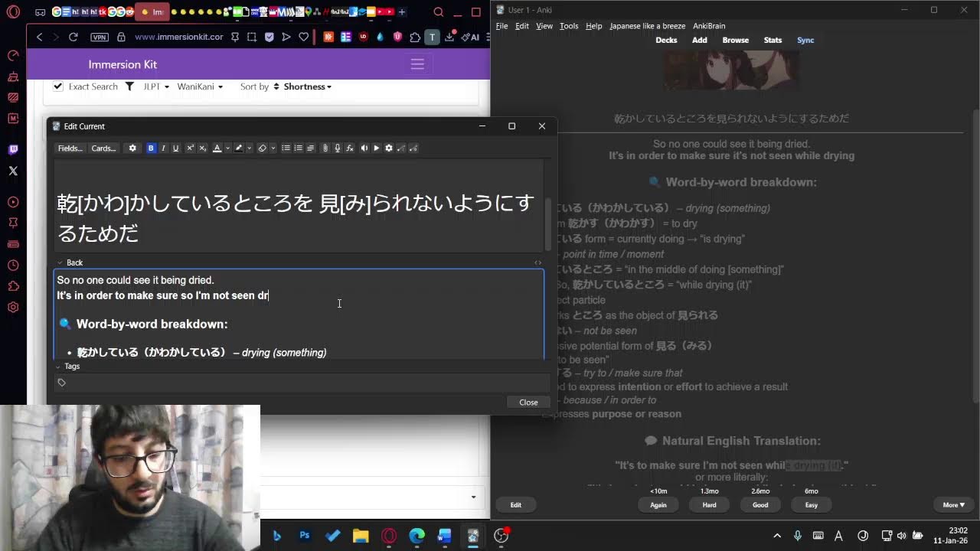Open a new browser tab with plus
This screenshot has width=980, height=551.
(402, 11)
